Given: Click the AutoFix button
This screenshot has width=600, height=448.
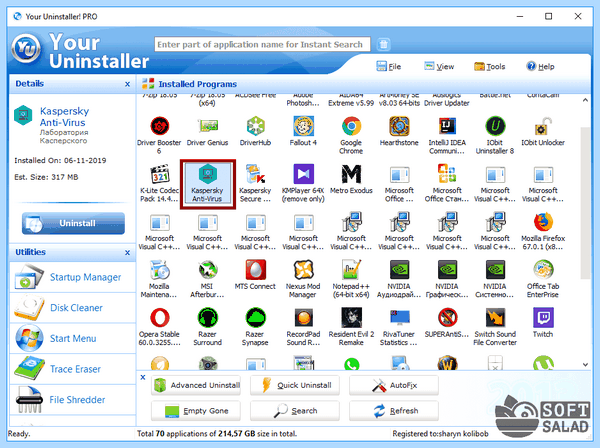Looking at the screenshot, I should 394,385.
